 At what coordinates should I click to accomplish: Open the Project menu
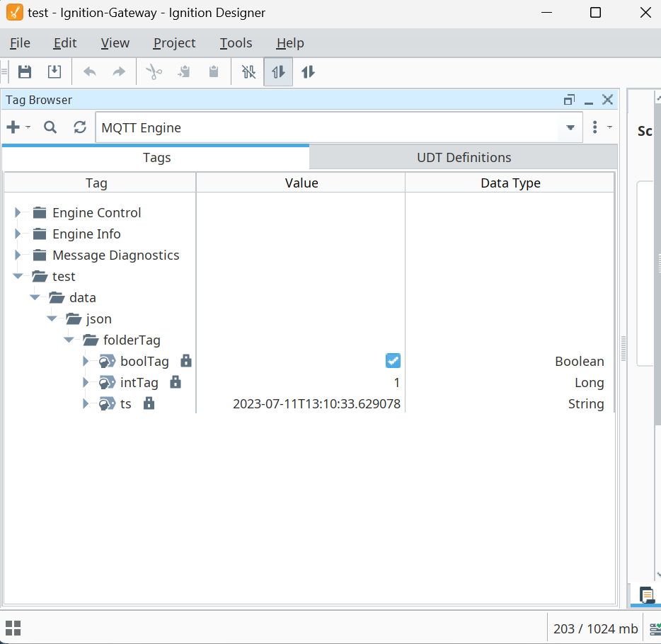pyautogui.click(x=174, y=43)
